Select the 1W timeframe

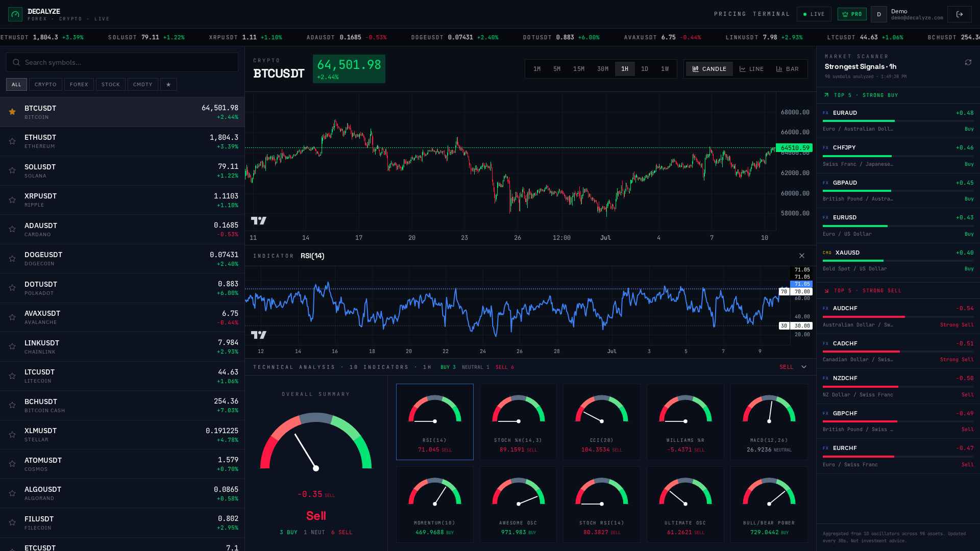click(x=665, y=69)
